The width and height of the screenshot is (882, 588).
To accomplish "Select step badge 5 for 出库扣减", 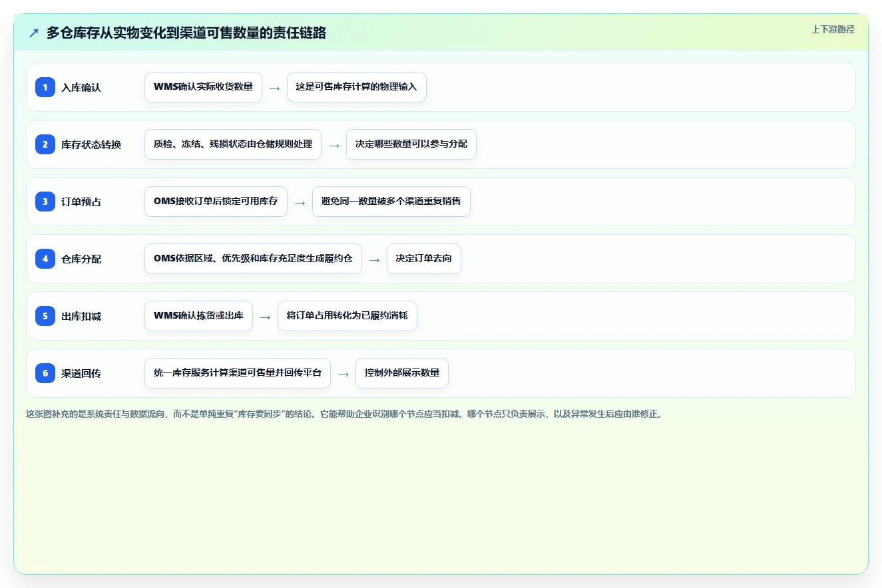I will point(45,316).
